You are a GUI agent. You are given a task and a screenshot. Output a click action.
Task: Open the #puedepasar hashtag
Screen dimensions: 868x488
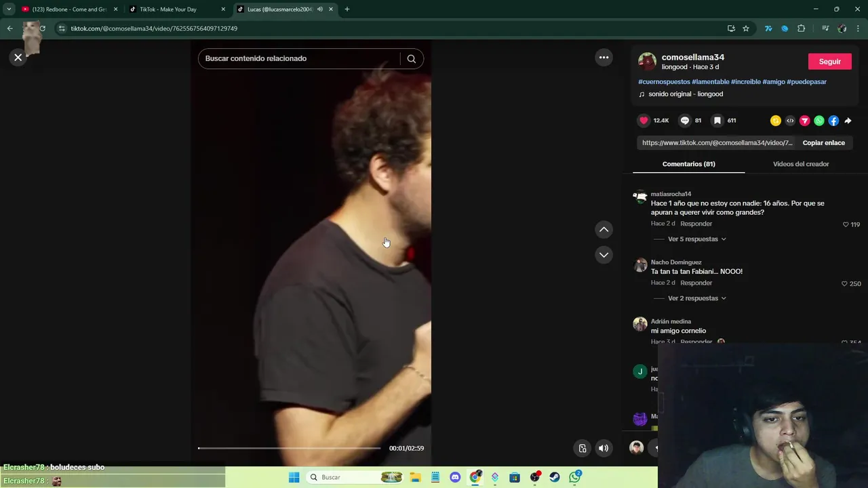(x=807, y=82)
